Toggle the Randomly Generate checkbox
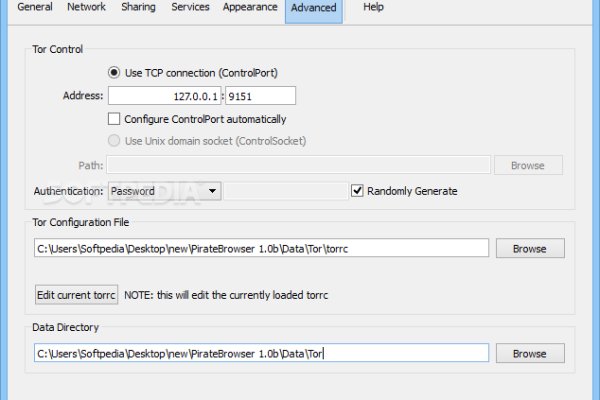The image size is (600, 400). [357, 190]
